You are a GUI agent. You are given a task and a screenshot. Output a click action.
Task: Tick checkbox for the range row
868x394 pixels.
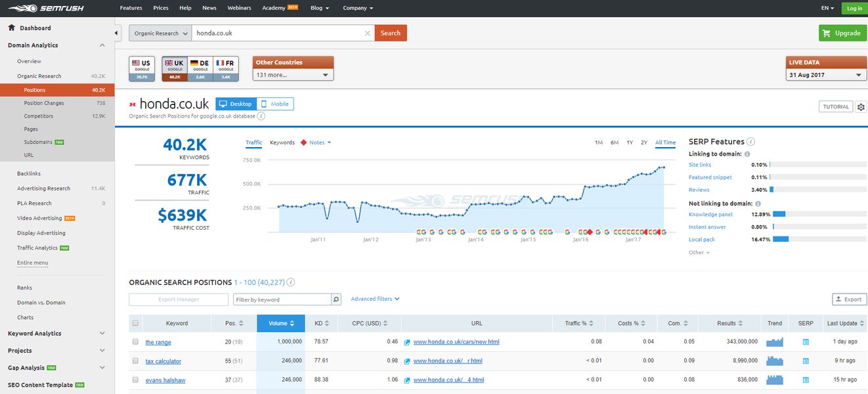(135, 342)
